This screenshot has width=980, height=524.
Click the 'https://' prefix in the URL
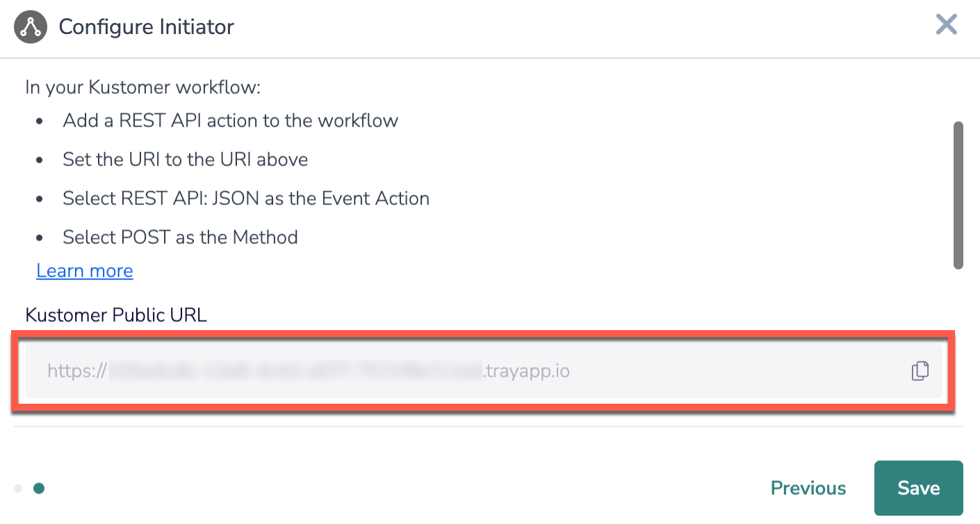pyautogui.click(x=76, y=371)
